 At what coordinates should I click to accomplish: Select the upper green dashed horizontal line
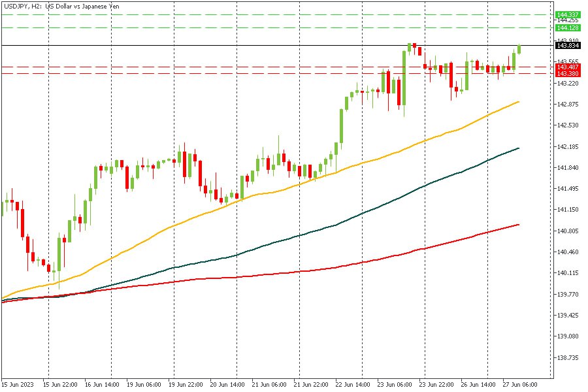(278, 15)
